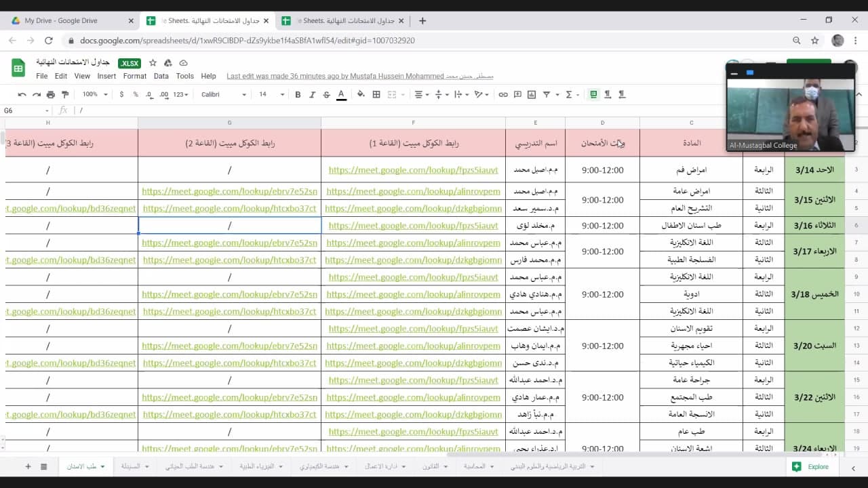Open the Format menu
This screenshot has height=488, width=868.
(x=135, y=76)
